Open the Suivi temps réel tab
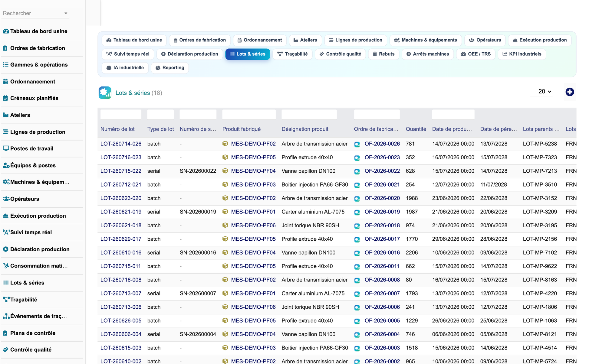Image resolution: width=589 pixels, height=364 pixels. click(x=128, y=54)
